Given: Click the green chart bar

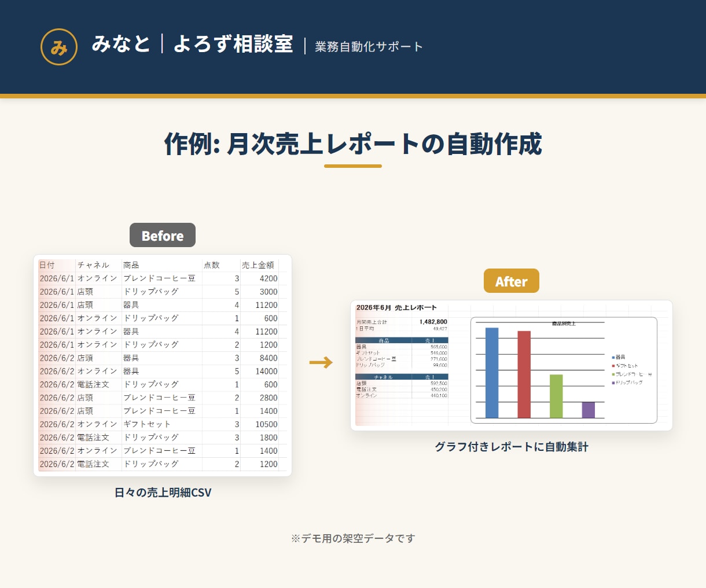Looking at the screenshot, I should tap(556, 396).
